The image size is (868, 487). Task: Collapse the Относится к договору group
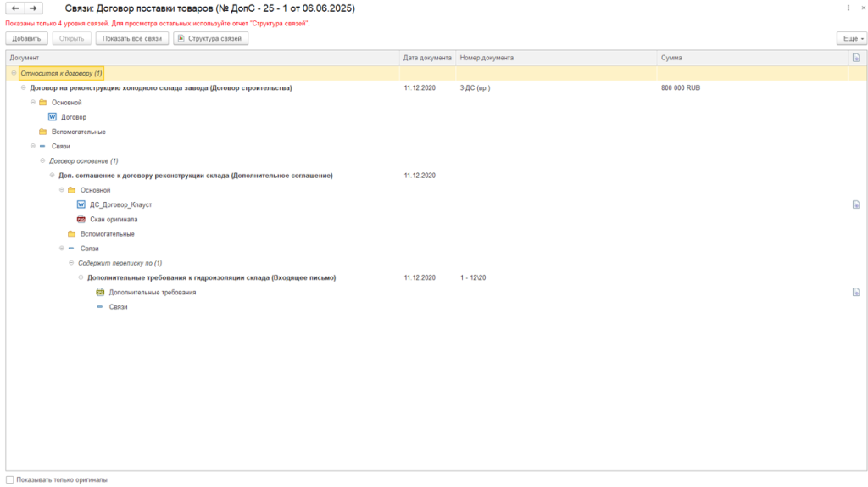coord(14,73)
